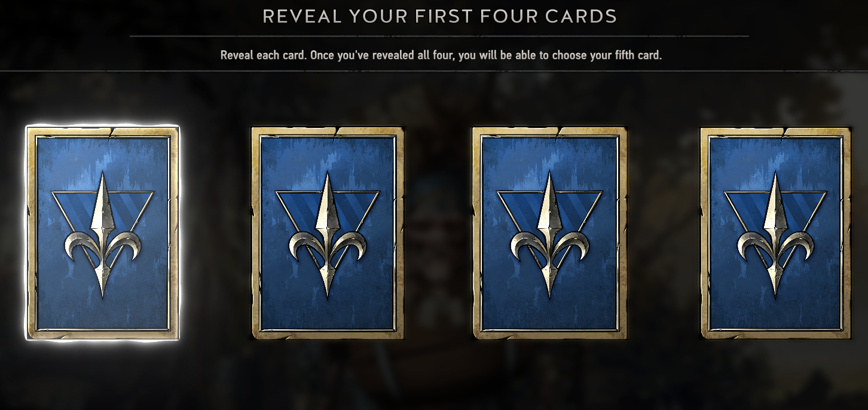Screen dimensions: 868x410
Task: Reveal the highlighted white-glowing card
Action: coord(102,233)
